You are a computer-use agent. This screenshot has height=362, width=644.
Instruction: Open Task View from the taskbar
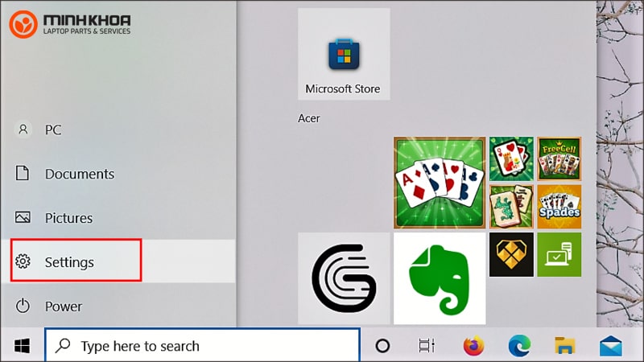tap(427, 346)
